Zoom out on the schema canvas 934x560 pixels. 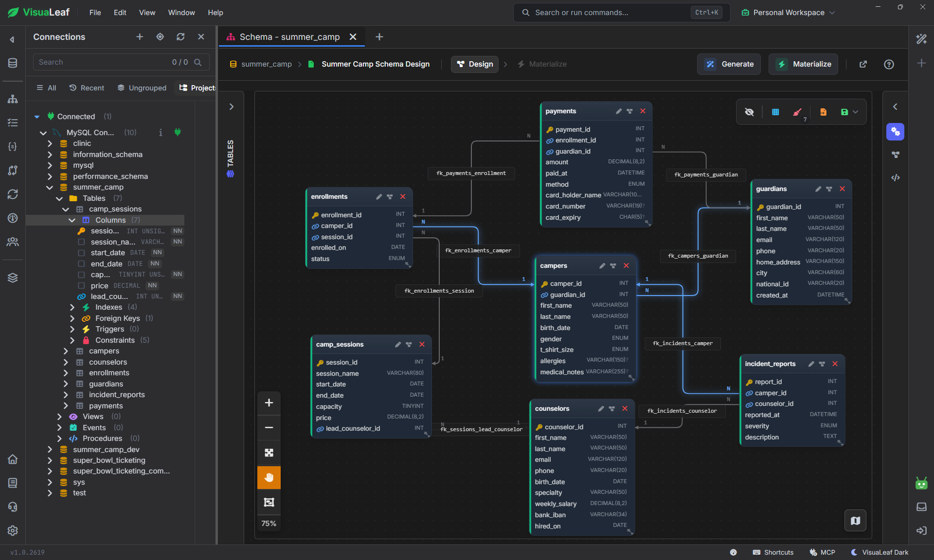pyautogui.click(x=269, y=428)
